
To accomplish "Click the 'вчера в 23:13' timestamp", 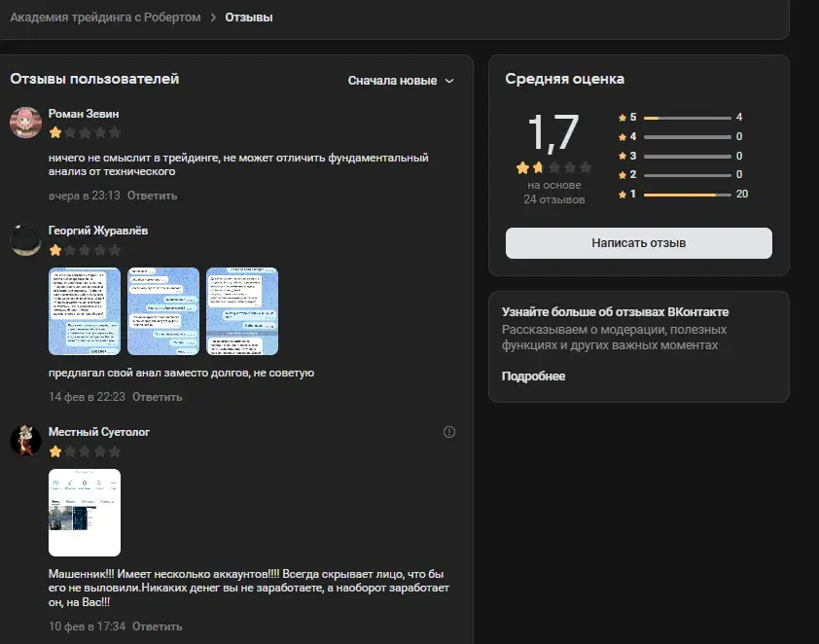I will coord(84,196).
